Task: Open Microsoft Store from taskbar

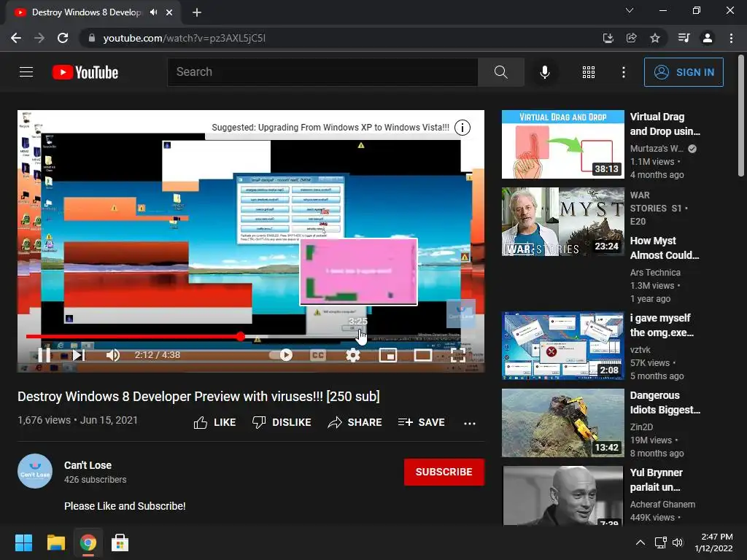Action: tap(120, 542)
